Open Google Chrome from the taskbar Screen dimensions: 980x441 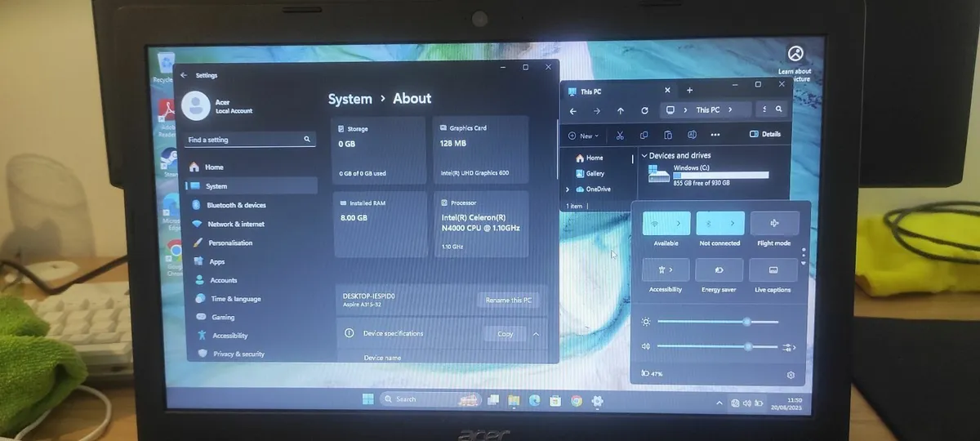click(x=577, y=400)
